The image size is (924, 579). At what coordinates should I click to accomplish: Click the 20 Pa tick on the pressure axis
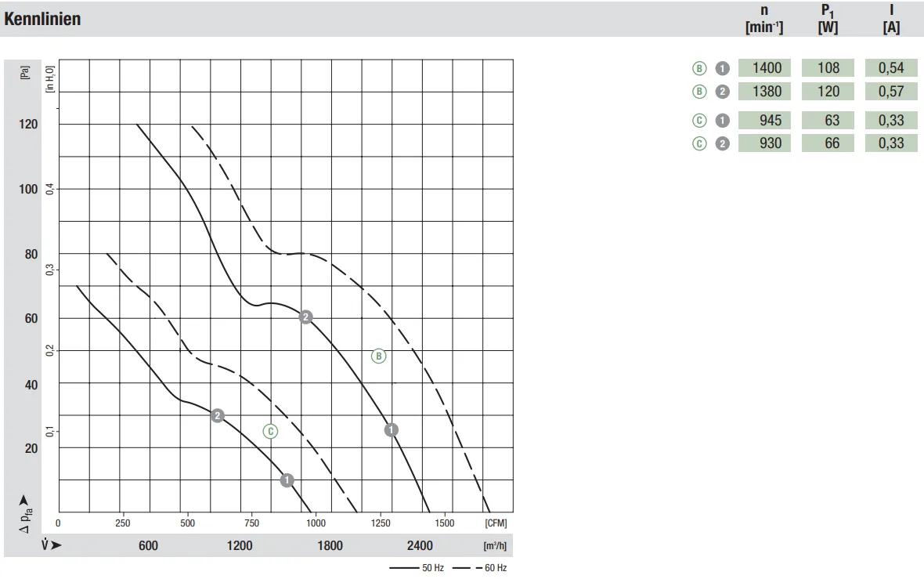31,448
